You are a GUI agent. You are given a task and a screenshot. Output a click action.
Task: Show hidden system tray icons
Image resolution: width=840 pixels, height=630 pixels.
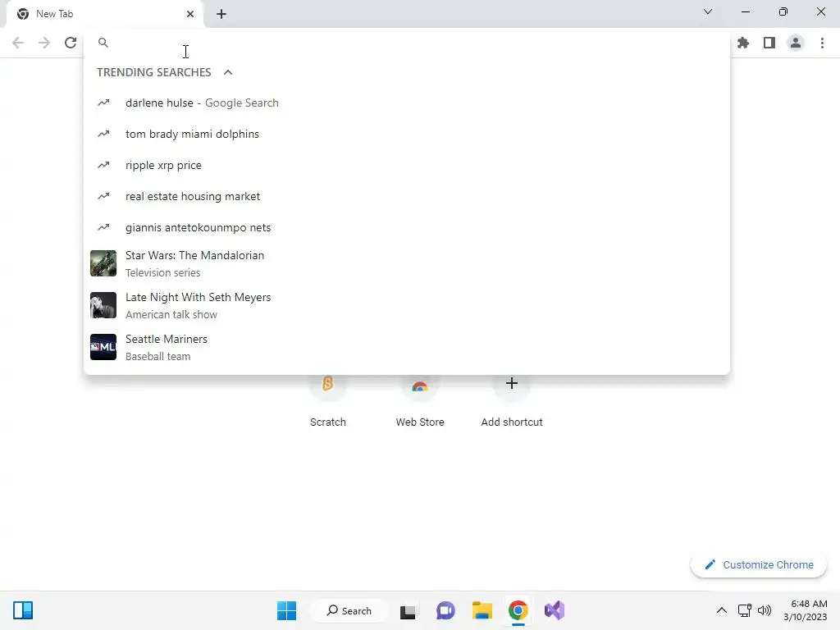point(722,610)
